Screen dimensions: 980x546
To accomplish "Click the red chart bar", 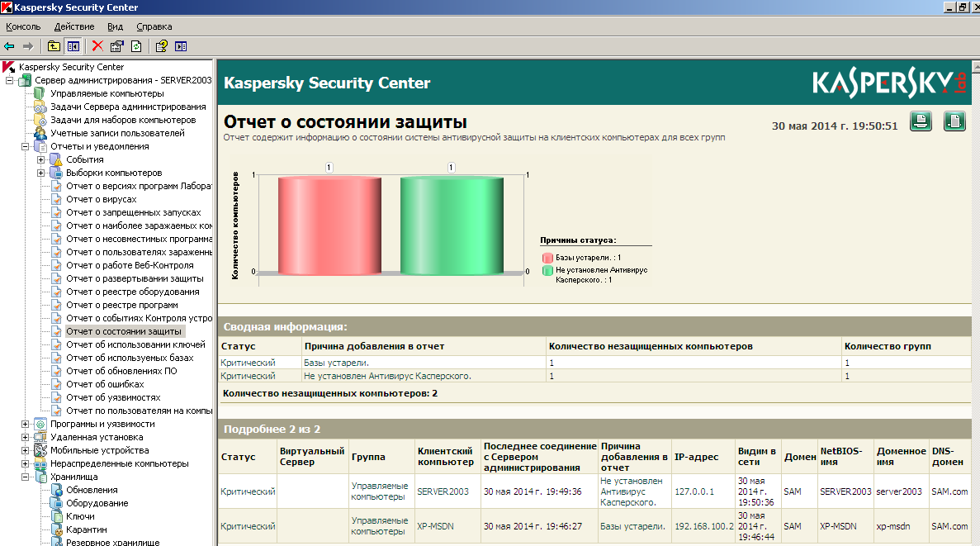I will (329, 226).
